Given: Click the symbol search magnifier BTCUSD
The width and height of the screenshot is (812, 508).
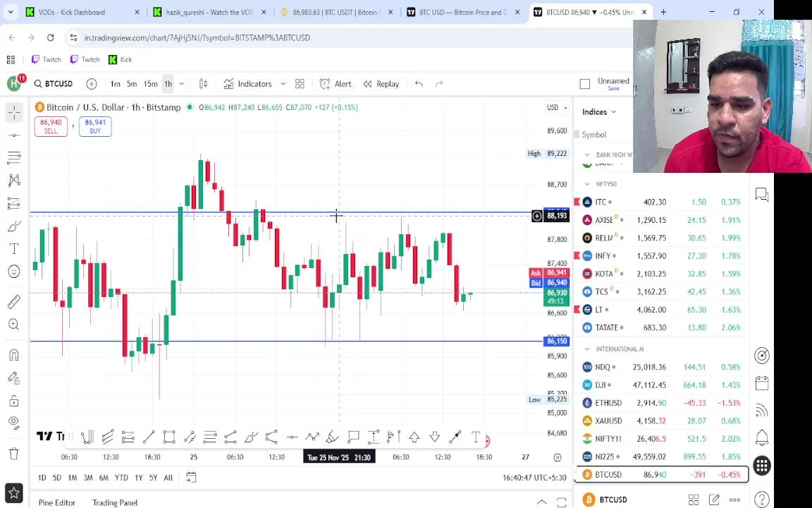Looking at the screenshot, I should point(54,84).
